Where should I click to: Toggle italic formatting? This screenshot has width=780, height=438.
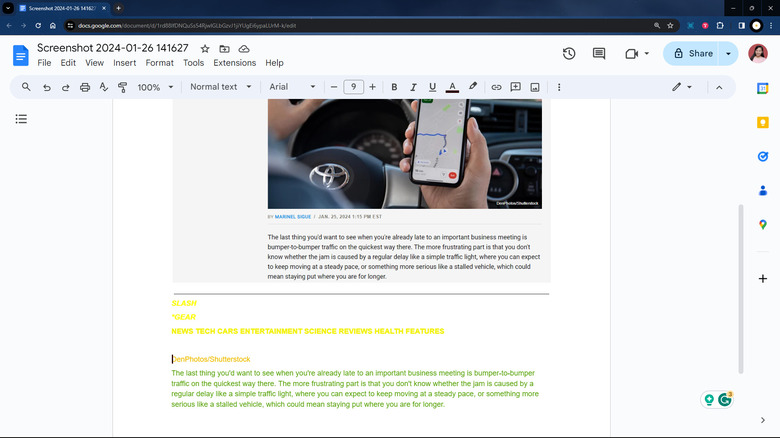[x=413, y=87]
